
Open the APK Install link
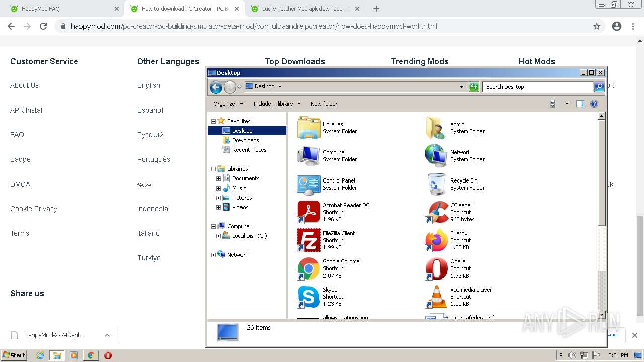pyautogui.click(x=27, y=110)
